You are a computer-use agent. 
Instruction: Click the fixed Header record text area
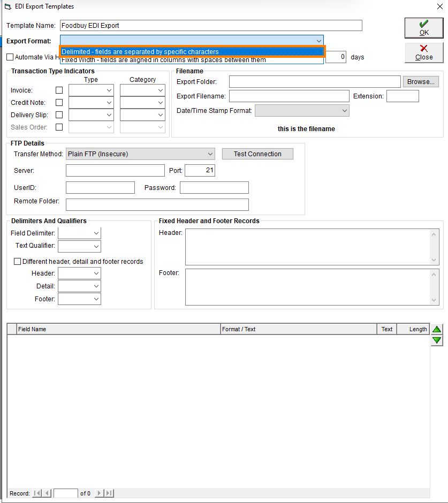coord(312,247)
